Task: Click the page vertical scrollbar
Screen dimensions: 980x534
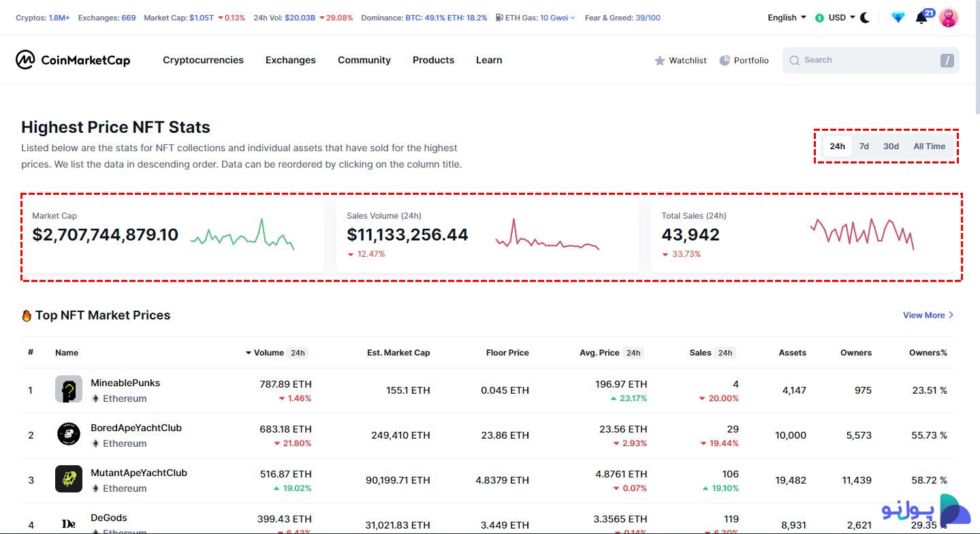Action: tap(977, 58)
